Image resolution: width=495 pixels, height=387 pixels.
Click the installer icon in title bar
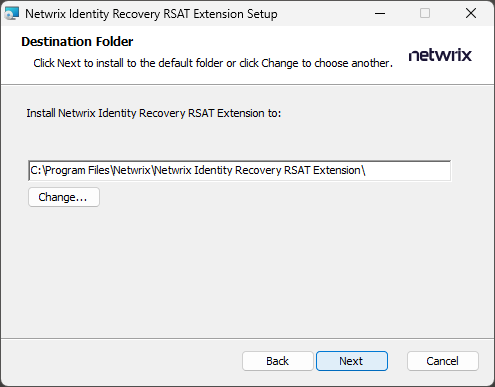pyautogui.click(x=12, y=14)
